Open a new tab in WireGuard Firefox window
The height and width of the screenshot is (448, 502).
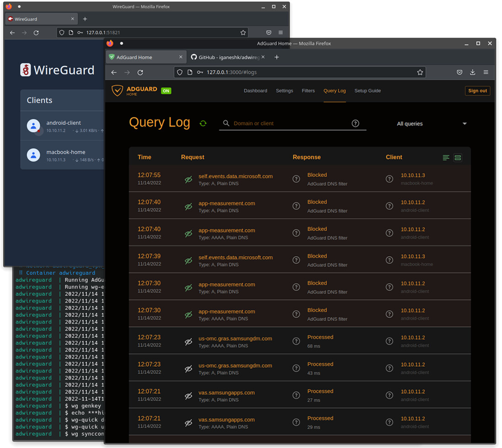click(85, 19)
